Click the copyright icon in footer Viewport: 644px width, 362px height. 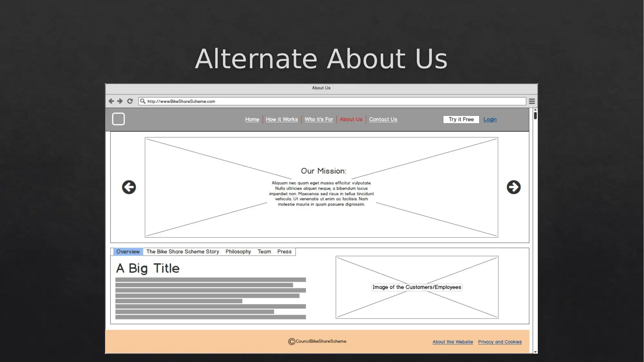[291, 341]
